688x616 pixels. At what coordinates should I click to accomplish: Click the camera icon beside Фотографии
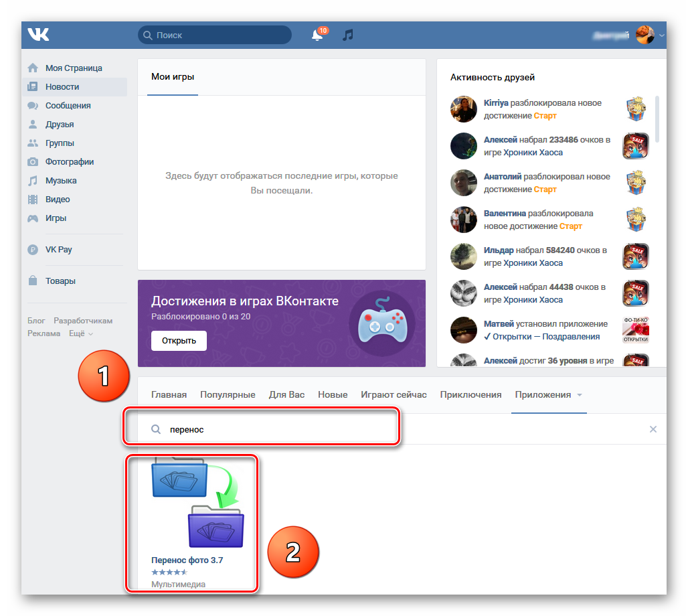coord(33,162)
